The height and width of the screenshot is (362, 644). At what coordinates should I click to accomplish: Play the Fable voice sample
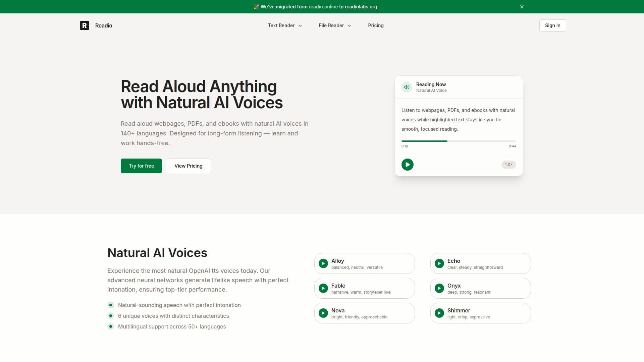coord(323,288)
